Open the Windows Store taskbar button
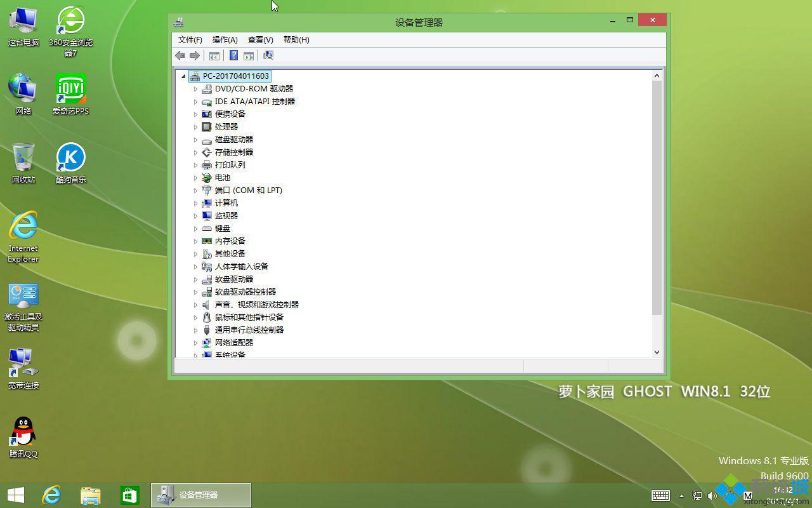This screenshot has width=812, height=508. [129, 495]
